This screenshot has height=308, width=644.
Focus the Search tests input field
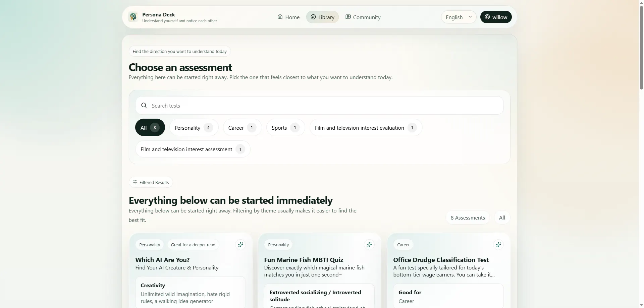coord(319,106)
